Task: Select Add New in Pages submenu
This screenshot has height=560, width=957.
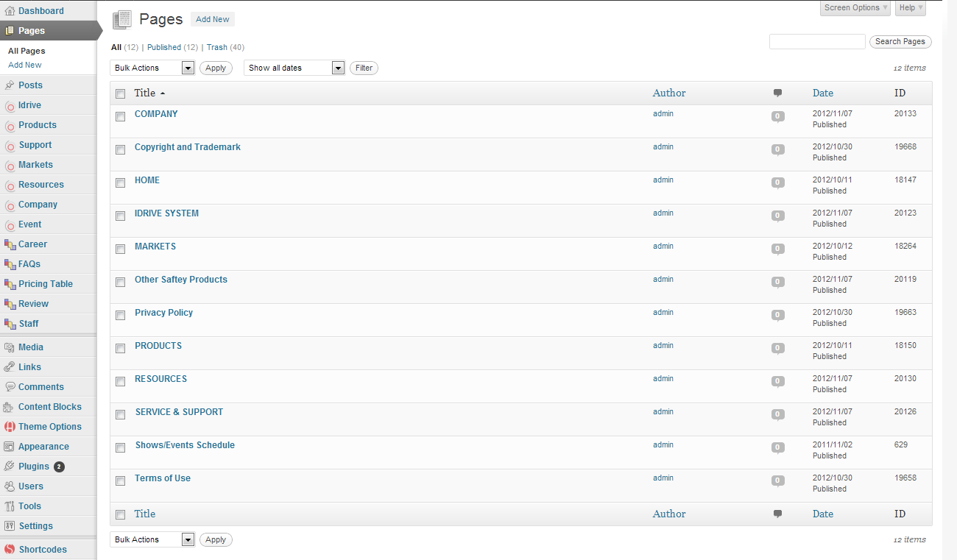Action: [x=25, y=65]
